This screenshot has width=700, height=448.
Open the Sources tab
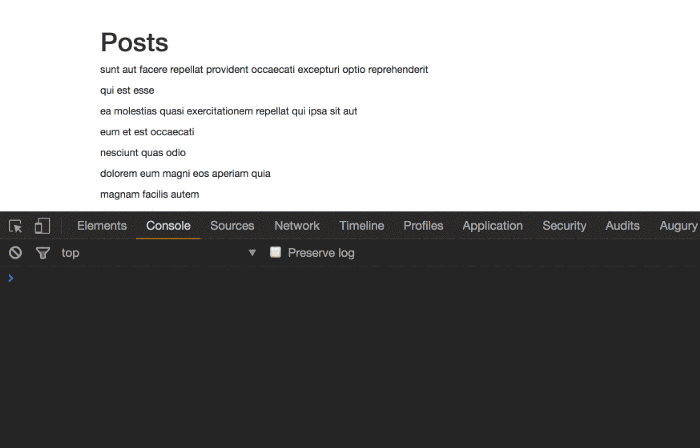pyautogui.click(x=232, y=226)
